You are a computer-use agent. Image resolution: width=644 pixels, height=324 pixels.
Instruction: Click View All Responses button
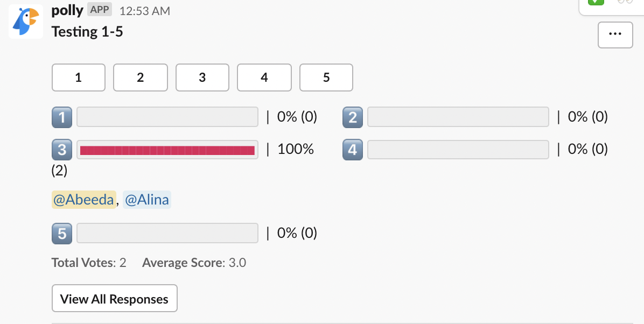pos(114,299)
